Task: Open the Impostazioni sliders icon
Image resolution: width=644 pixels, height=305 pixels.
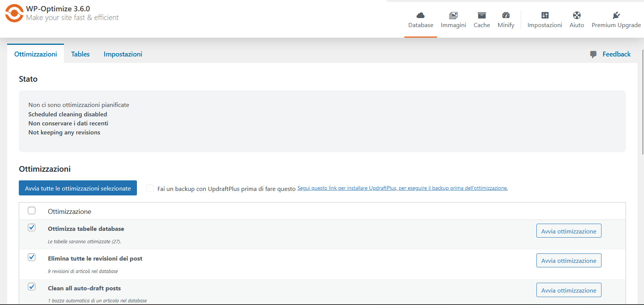Action: [x=545, y=15]
